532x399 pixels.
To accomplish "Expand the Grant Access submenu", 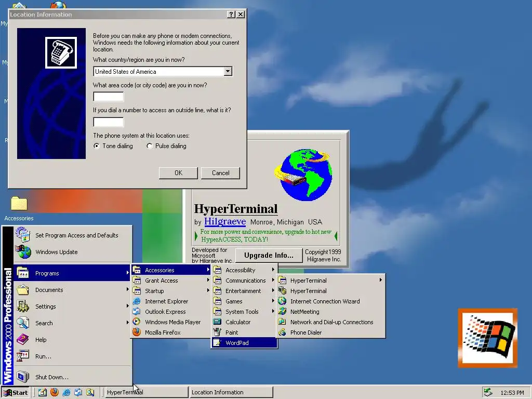I will (x=170, y=280).
